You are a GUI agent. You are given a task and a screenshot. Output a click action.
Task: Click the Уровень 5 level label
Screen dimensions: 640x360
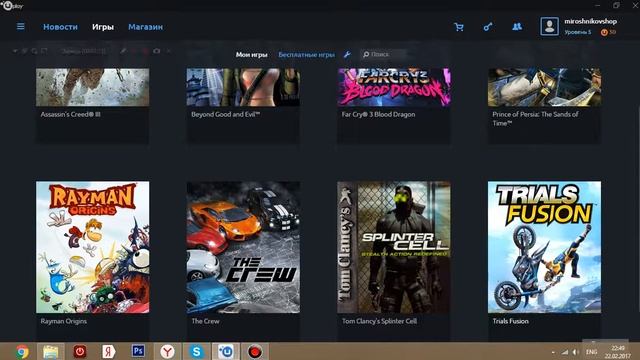tap(578, 32)
